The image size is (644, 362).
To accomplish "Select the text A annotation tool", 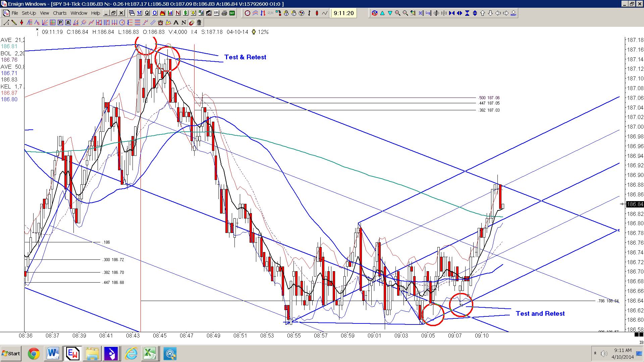I will [176, 22].
